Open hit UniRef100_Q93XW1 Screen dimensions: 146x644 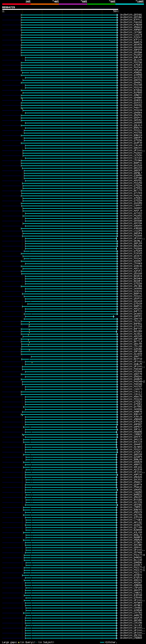[x=131, y=15]
